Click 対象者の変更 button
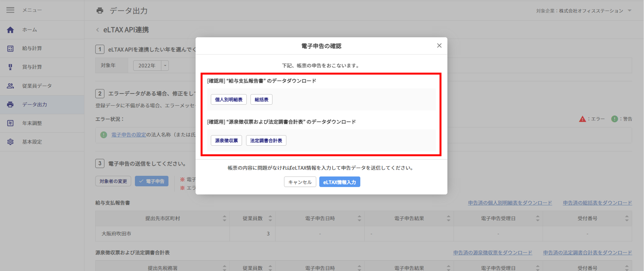Image resolution: width=644 pixels, height=271 pixels. pyautogui.click(x=113, y=181)
